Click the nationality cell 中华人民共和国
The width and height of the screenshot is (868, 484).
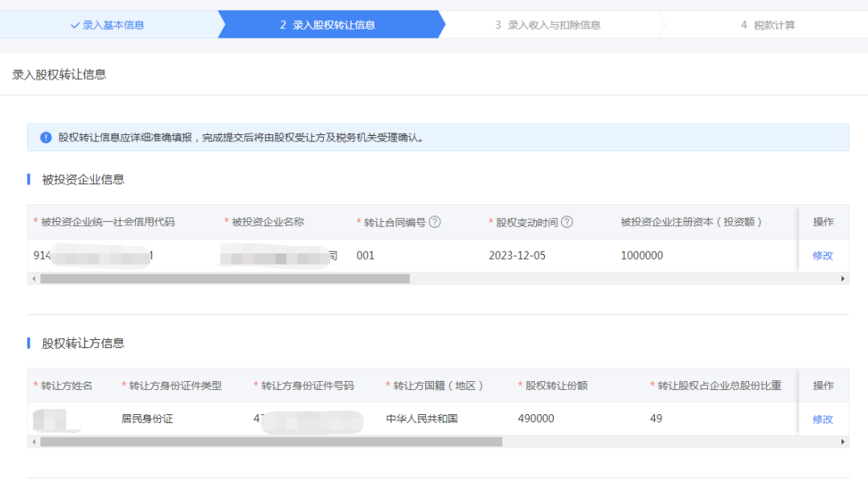(422, 419)
